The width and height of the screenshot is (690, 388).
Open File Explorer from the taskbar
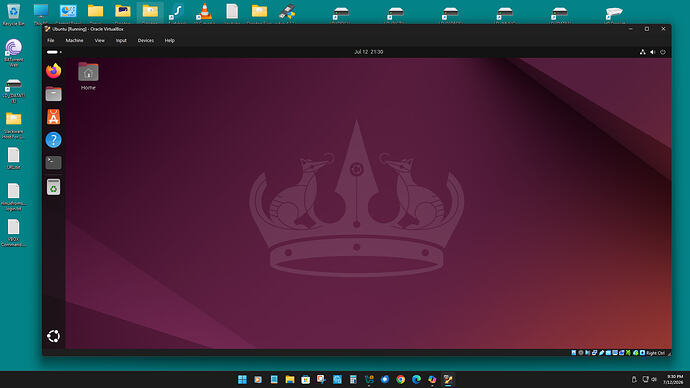click(x=290, y=379)
